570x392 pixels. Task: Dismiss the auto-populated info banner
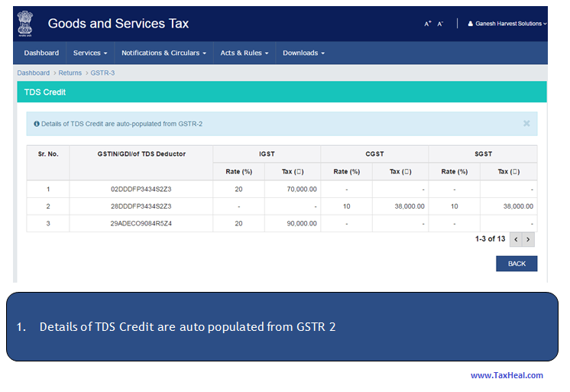526,123
